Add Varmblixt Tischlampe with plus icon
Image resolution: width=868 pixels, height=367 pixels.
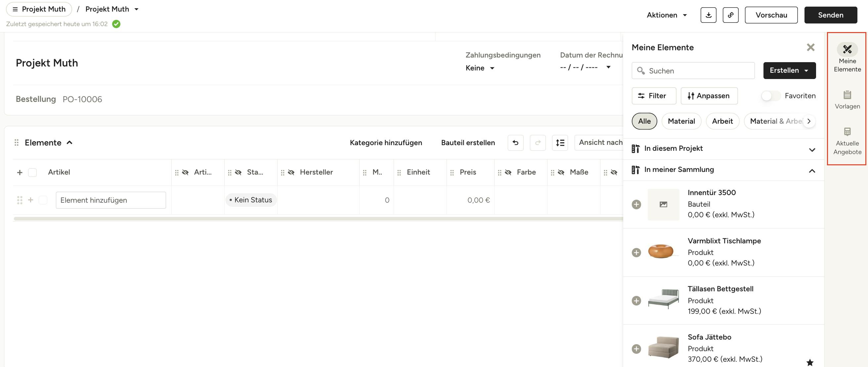click(636, 253)
